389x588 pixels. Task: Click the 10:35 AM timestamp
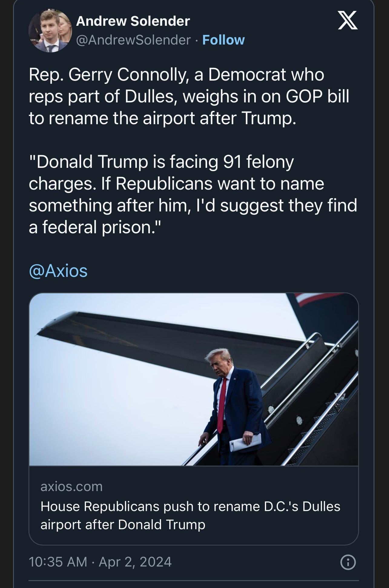pyautogui.click(x=58, y=562)
